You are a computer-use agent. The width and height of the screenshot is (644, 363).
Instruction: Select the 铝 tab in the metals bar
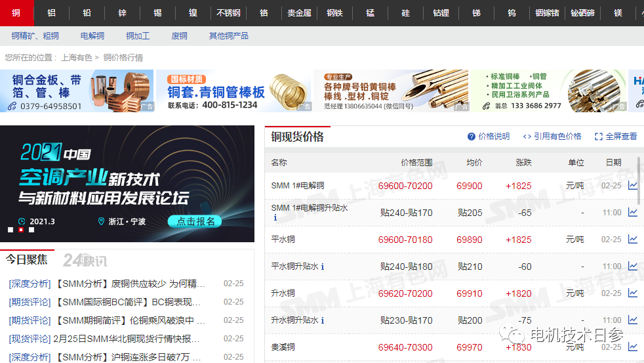(x=51, y=12)
